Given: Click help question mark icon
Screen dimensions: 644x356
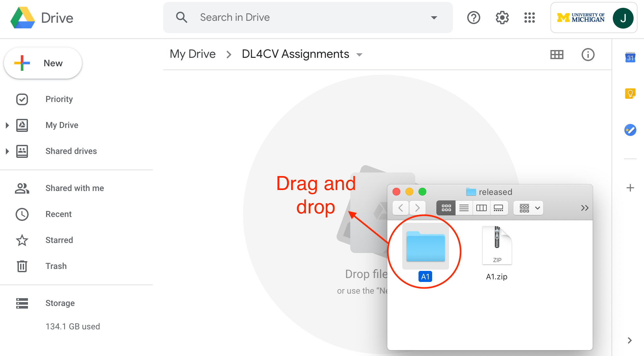Looking at the screenshot, I should (474, 18).
